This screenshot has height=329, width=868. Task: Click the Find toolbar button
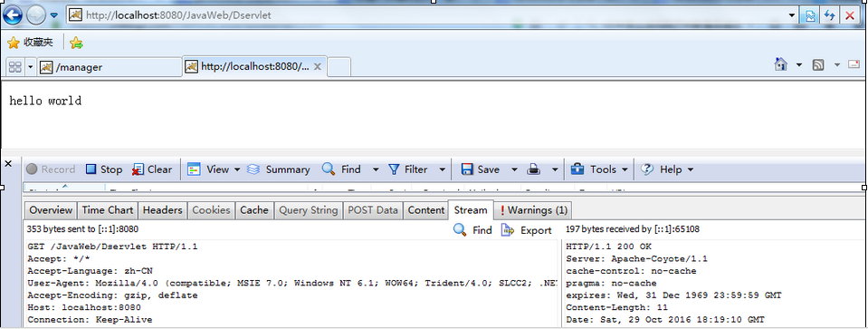tap(341, 169)
